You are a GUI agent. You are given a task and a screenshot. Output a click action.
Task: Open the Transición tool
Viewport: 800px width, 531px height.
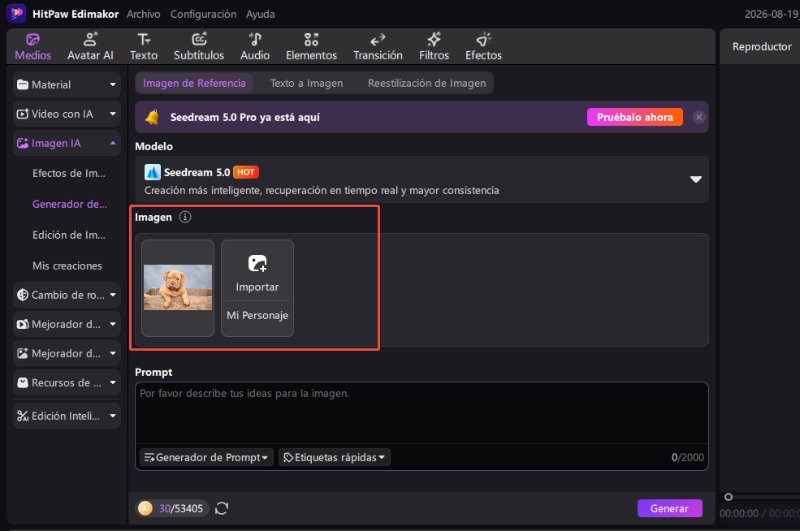(x=378, y=46)
